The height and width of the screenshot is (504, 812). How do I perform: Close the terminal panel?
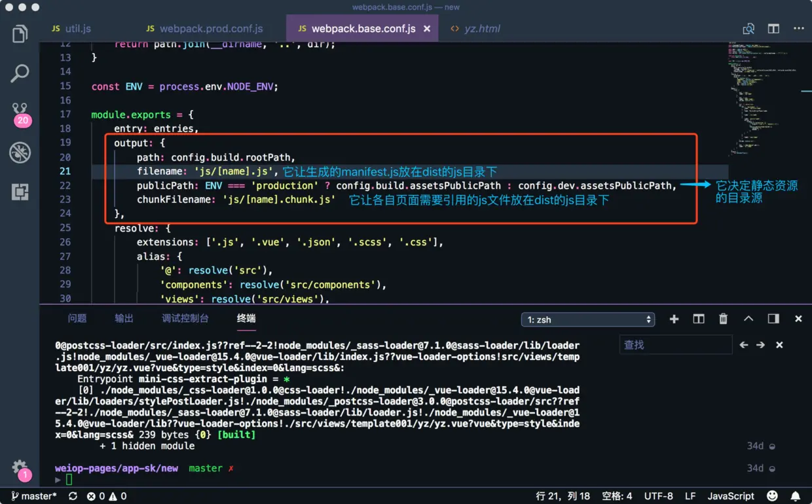point(798,319)
